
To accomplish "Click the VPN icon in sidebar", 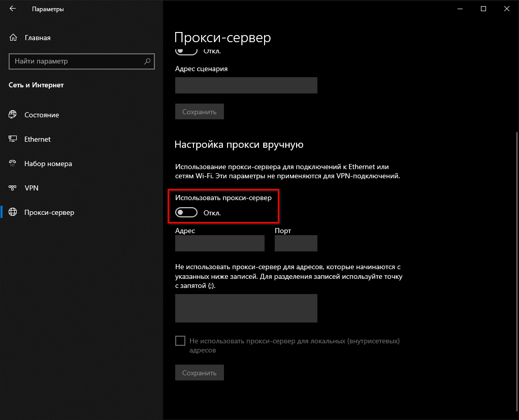I will pyautogui.click(x=13, y=188).
